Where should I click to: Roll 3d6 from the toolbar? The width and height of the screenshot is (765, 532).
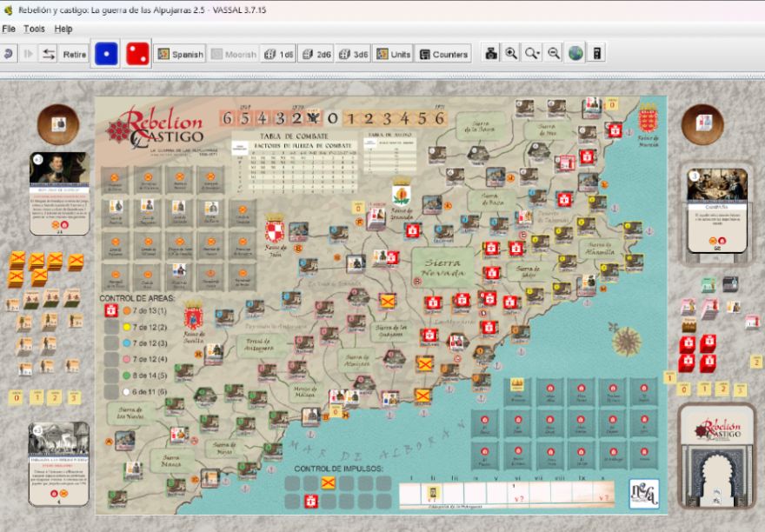pyautogui.click(x=353, y=54)
